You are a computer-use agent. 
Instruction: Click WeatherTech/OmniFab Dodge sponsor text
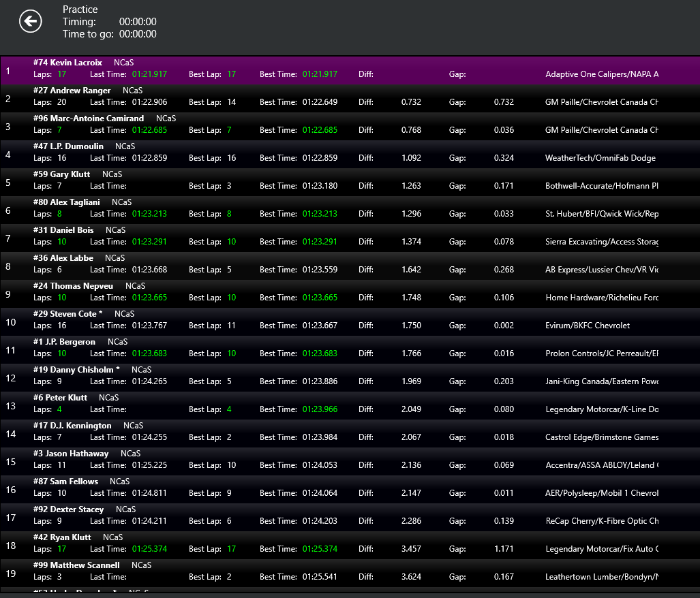(x=600, y=158)
